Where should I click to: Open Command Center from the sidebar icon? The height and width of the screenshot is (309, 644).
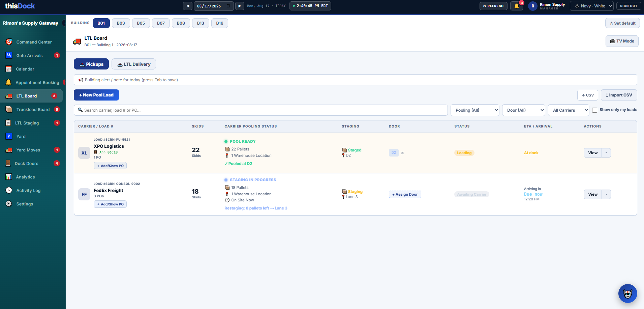pyautogui.click(x=9, y=42)
